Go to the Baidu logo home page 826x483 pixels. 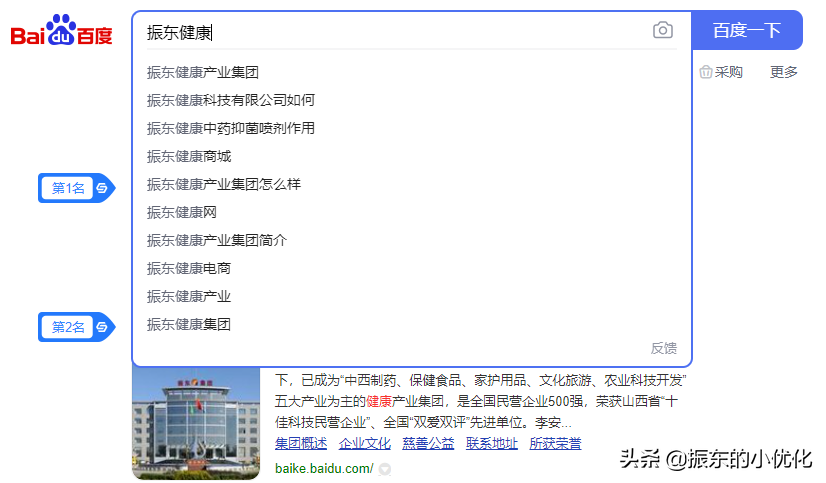[62, 30]
